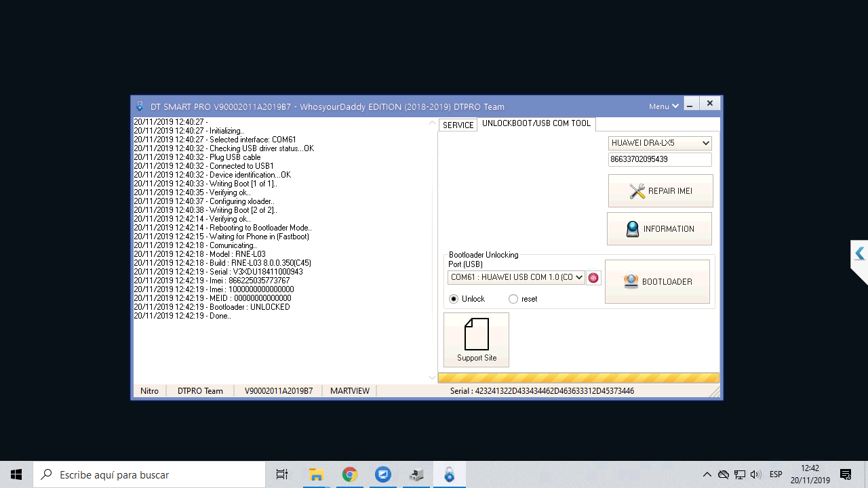Viewport: 868px width, 488px height.
Task: Click the MARTVIEW status bar entry
Action: pos(350,391)
